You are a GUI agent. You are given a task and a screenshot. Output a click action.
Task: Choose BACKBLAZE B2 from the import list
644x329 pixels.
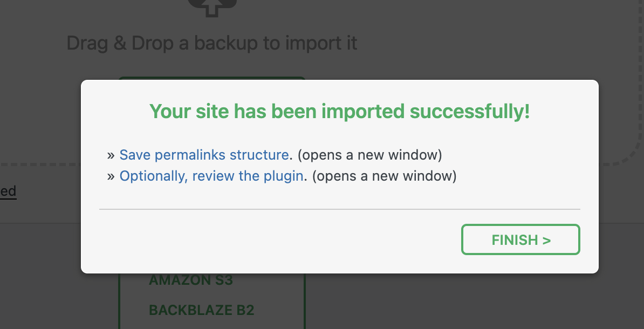pyautogui.click(x=201, y=310)
